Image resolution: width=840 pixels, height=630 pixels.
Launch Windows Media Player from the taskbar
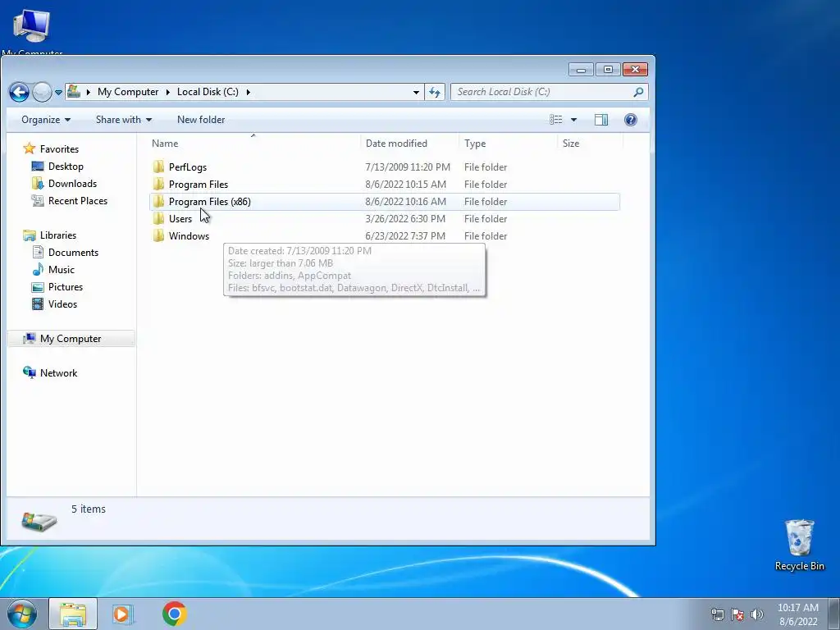tap(122, 614)
